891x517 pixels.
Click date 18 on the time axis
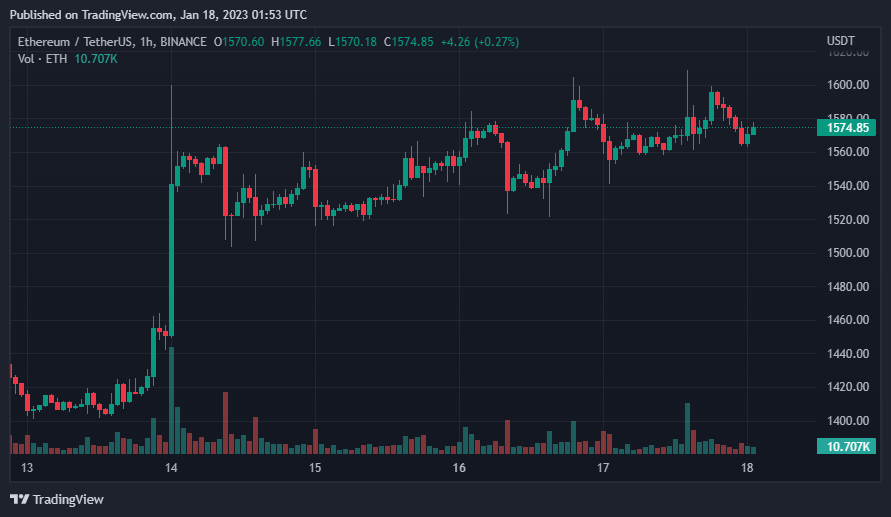click(x=747, y=468)
